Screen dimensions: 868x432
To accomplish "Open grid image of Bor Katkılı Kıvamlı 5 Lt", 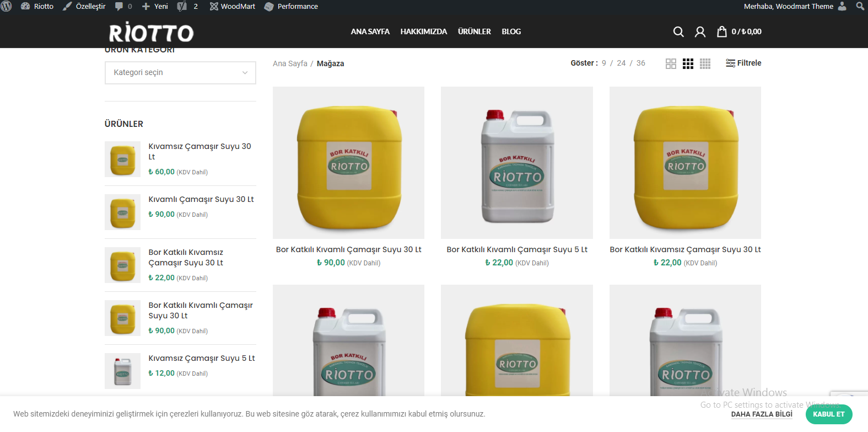I will tap(517, 163).
